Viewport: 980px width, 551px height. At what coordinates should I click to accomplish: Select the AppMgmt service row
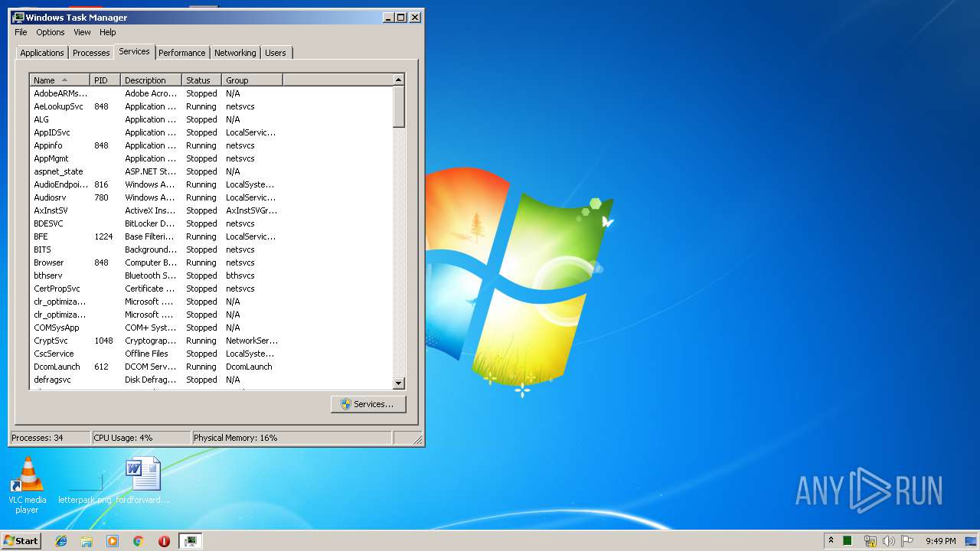click(211, 158)
